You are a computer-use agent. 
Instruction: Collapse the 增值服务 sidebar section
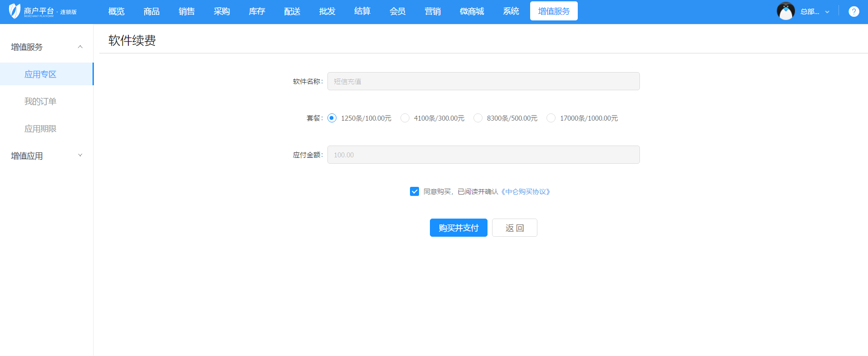point(80,47)
